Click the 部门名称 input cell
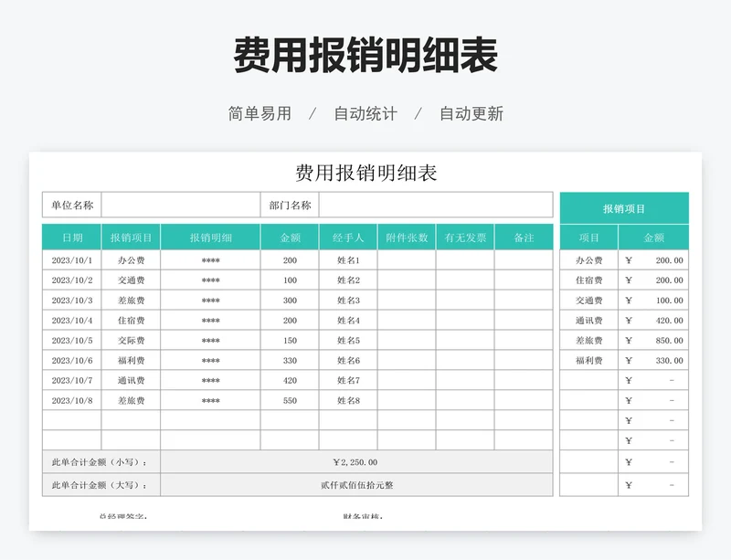Viewport: 731px width, 560px height. click(436, 205)
